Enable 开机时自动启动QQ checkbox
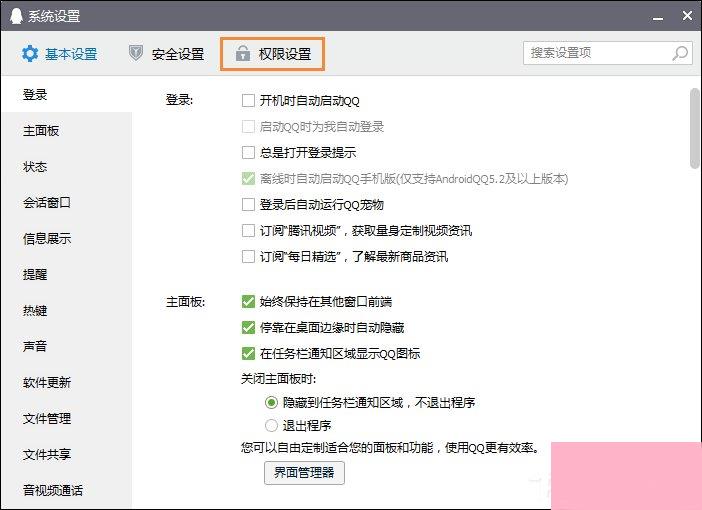Screen dimensions: 702x510 point(248,100)
